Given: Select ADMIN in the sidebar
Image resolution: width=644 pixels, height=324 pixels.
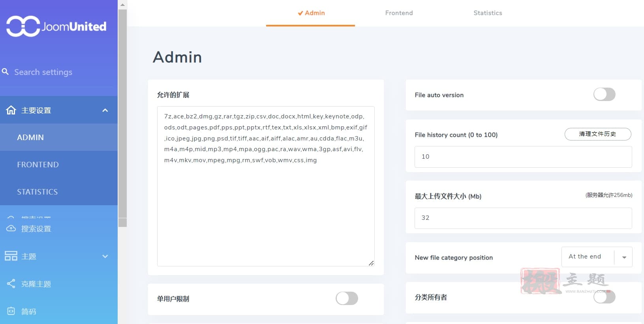Looking at the screenshot, I should (x=59, y=137).
